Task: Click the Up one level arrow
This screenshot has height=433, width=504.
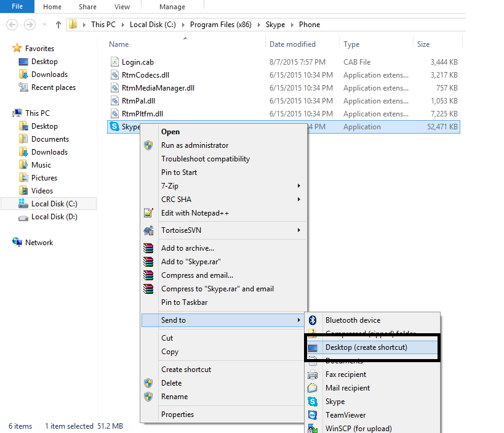Action: pyautogui.click(x=58, y=25)
